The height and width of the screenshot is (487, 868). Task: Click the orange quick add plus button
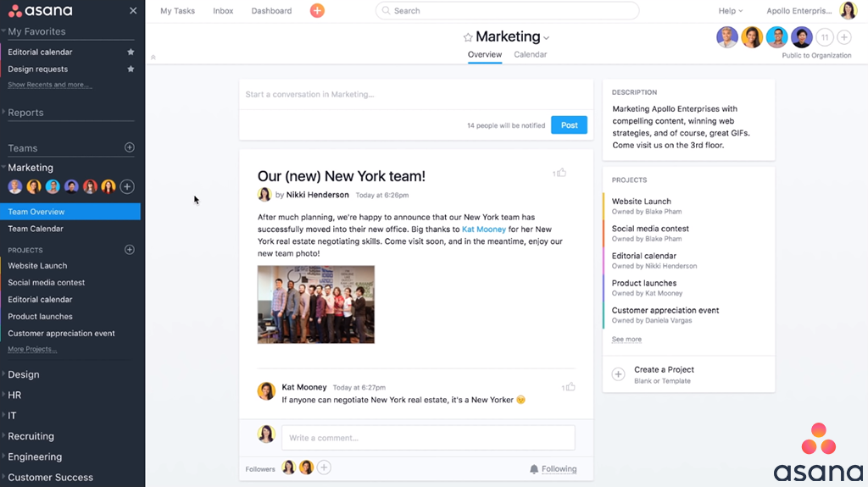click(x=317, y=11)
